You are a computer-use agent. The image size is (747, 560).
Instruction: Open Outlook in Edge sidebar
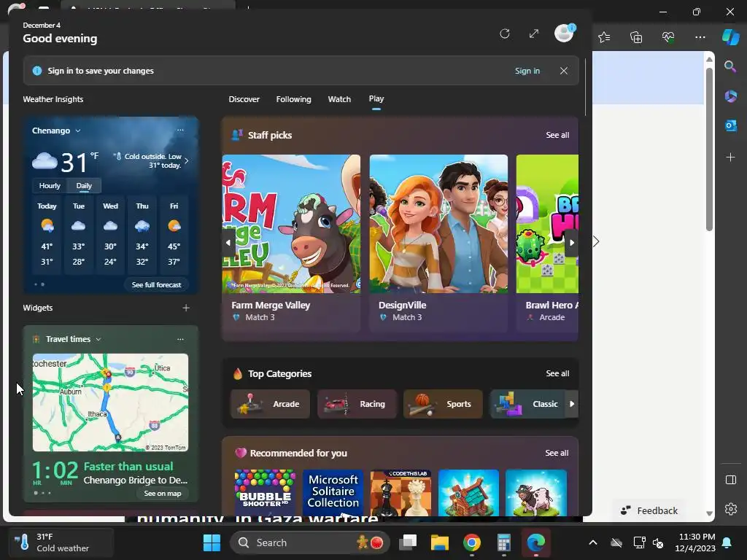click(730, 125)
